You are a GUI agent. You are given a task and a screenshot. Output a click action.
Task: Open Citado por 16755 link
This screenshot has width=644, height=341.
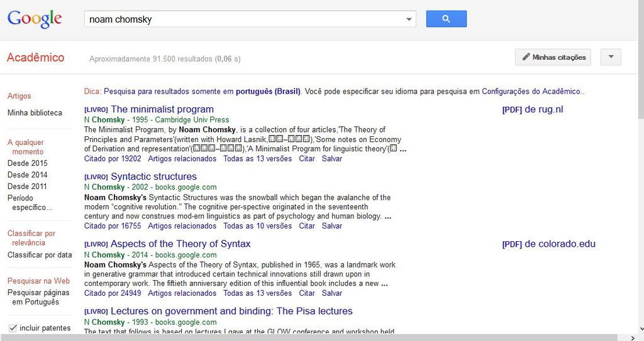[x=113, y=225]
